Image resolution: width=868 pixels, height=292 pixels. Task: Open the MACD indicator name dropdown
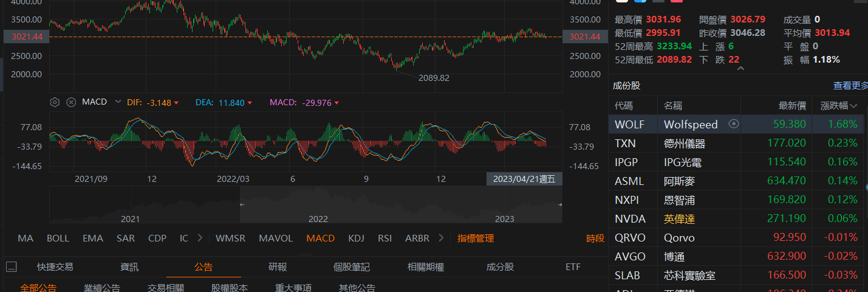click(118, 102)
